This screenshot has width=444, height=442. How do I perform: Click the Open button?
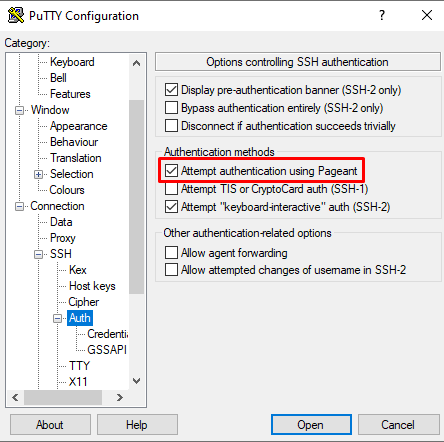[311, 425]
